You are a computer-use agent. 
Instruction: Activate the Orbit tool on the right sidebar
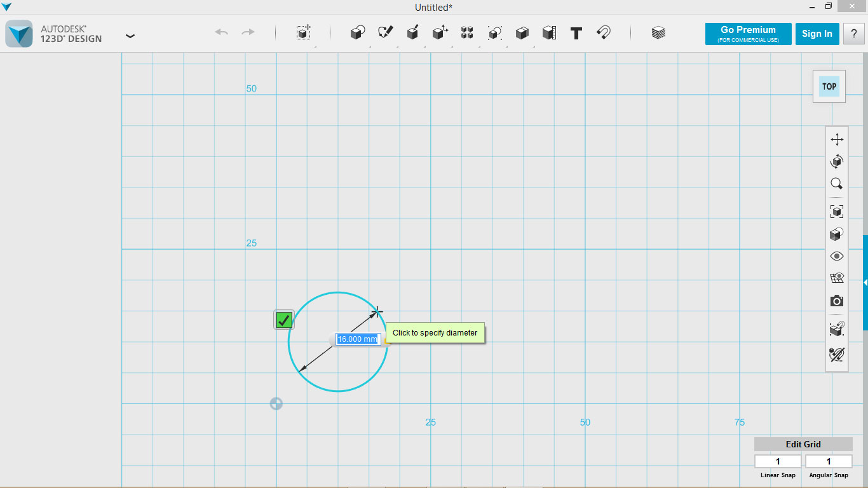tap(837, 161)
